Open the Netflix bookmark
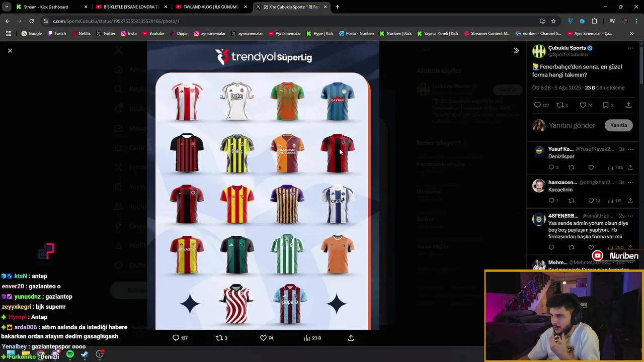 pyautogui.click(x=81, y=34)
